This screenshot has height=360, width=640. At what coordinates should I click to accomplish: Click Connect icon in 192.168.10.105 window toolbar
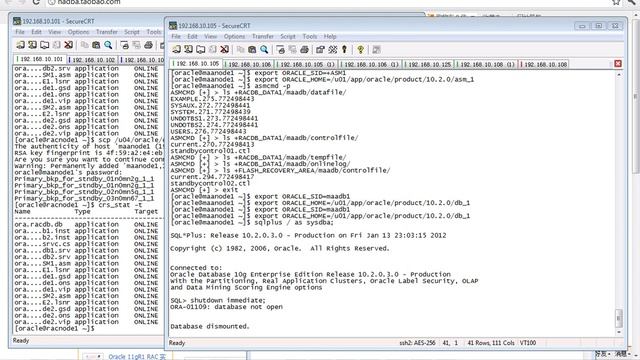point(176,50)
